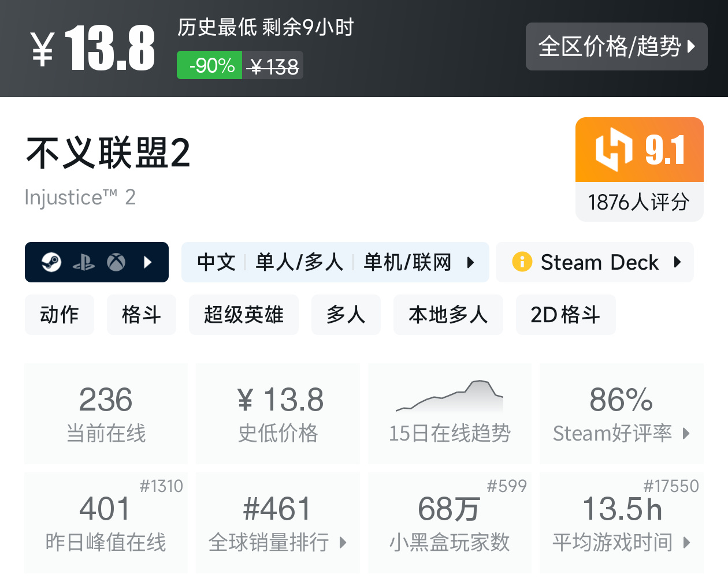Click the 单机/联网 label

click(x=407, y=262)
